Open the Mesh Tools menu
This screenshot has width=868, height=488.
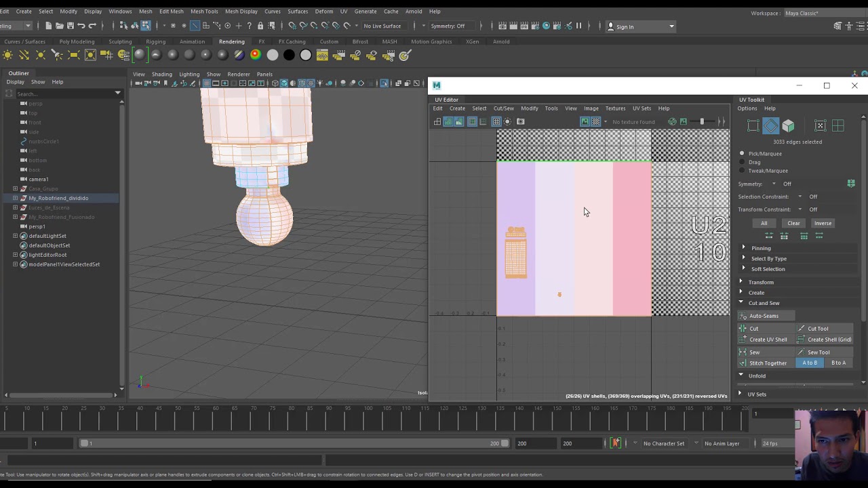(204, 12)
